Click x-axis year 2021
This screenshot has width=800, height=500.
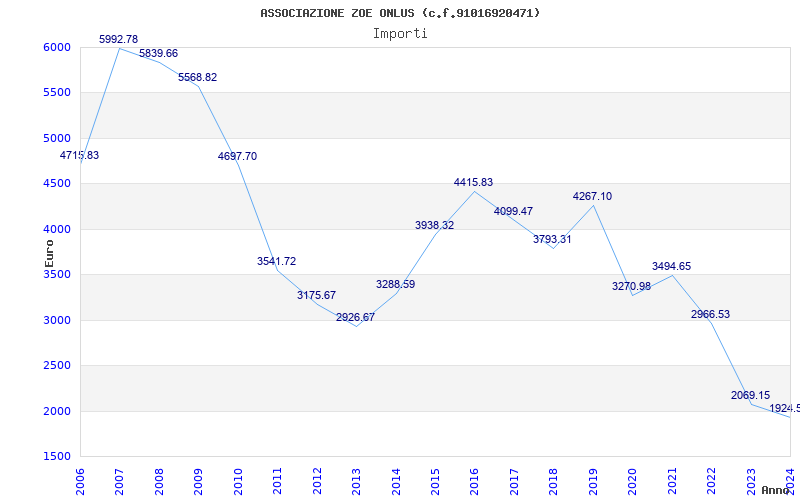pyautogui.click(x=671, y=481)
